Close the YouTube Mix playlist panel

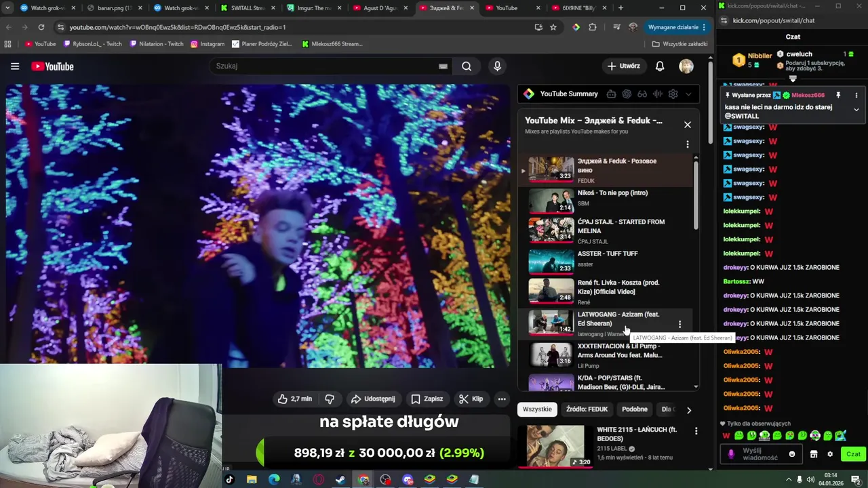pyautogui.click(x=688, y=125)
